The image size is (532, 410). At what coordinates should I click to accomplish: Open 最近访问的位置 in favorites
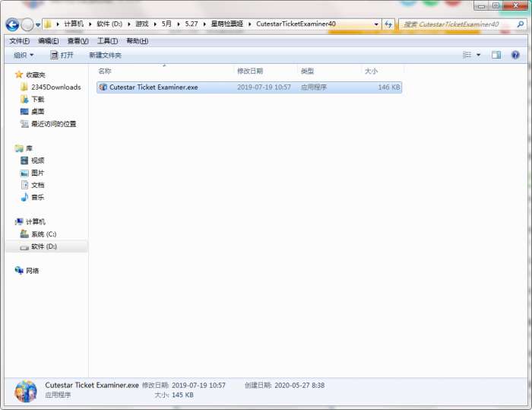click(54, 124)
